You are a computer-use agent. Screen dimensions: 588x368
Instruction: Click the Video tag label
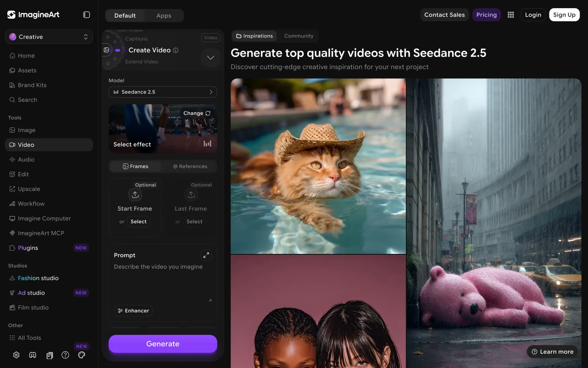(x=211, y=38)
